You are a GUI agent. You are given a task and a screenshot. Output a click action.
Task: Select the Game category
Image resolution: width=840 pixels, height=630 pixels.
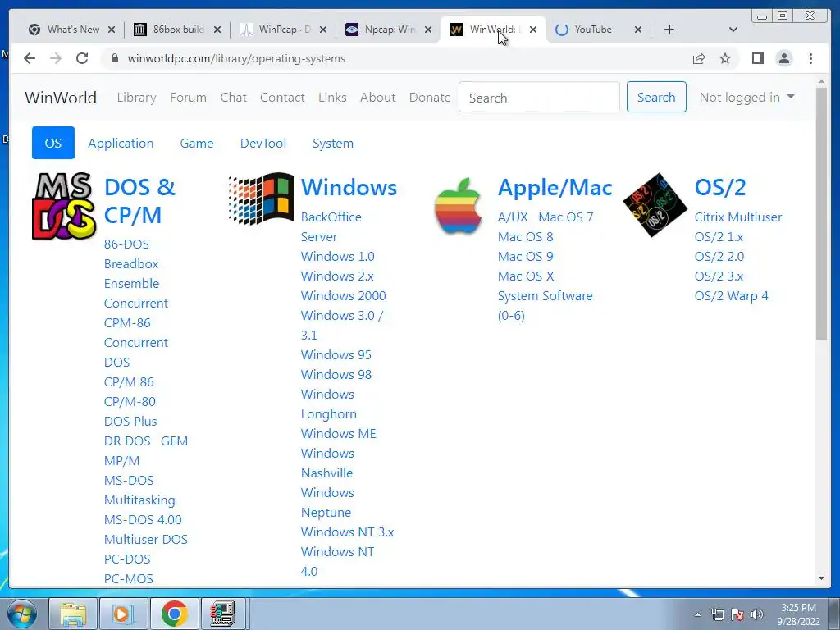tap(197, 143)
